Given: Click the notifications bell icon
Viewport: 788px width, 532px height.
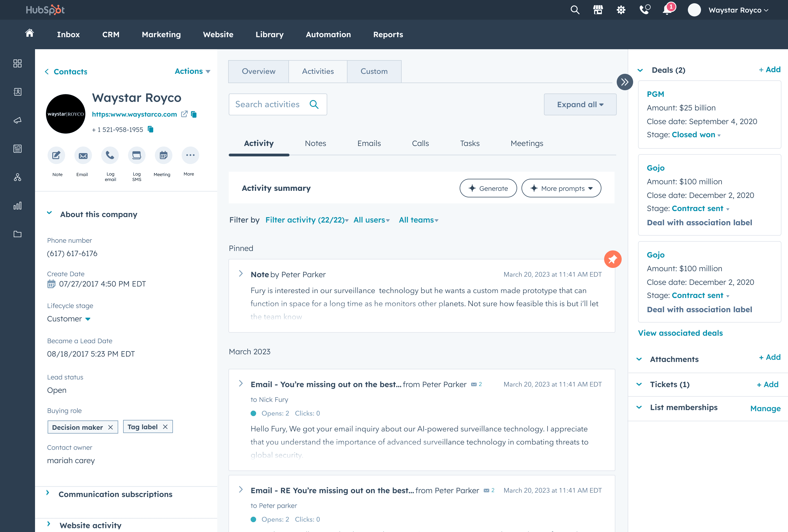Looking at the screenshot, I should coord(667,10).
